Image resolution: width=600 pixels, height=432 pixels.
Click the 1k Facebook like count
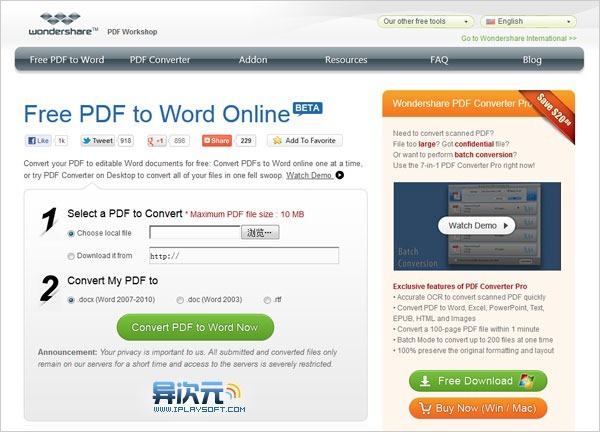tap(62, 141)
